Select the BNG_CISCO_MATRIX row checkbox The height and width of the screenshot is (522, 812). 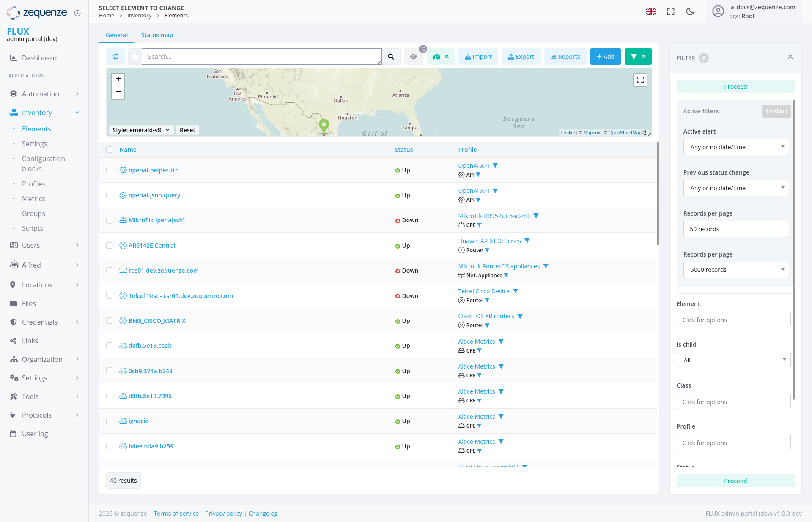point(110,321)
